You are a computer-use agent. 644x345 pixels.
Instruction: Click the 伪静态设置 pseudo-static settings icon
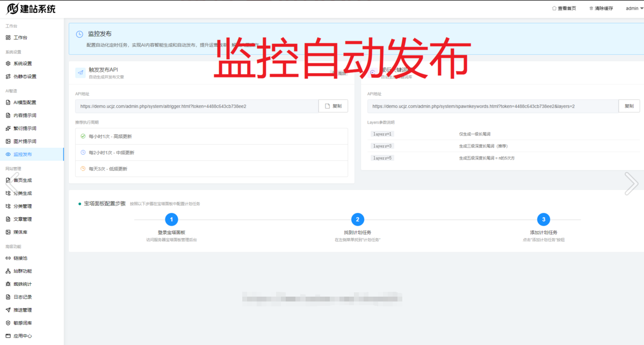click(x=8, y=76)
